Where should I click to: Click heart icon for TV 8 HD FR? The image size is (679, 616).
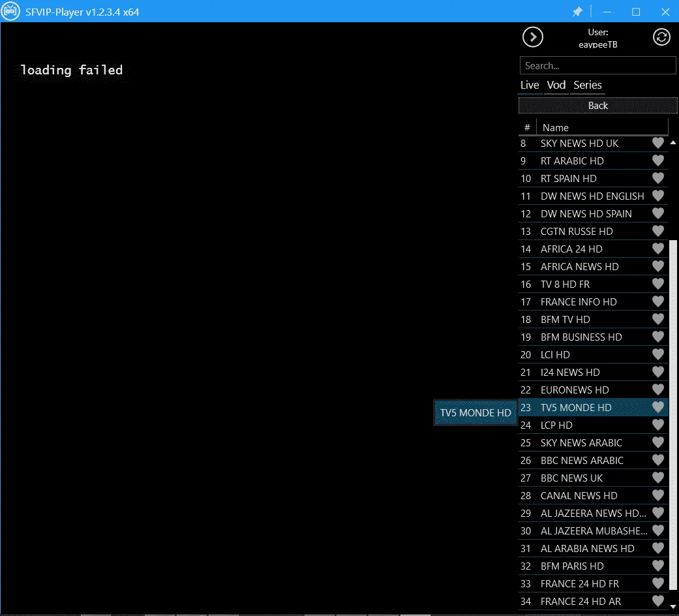[657, 284]
